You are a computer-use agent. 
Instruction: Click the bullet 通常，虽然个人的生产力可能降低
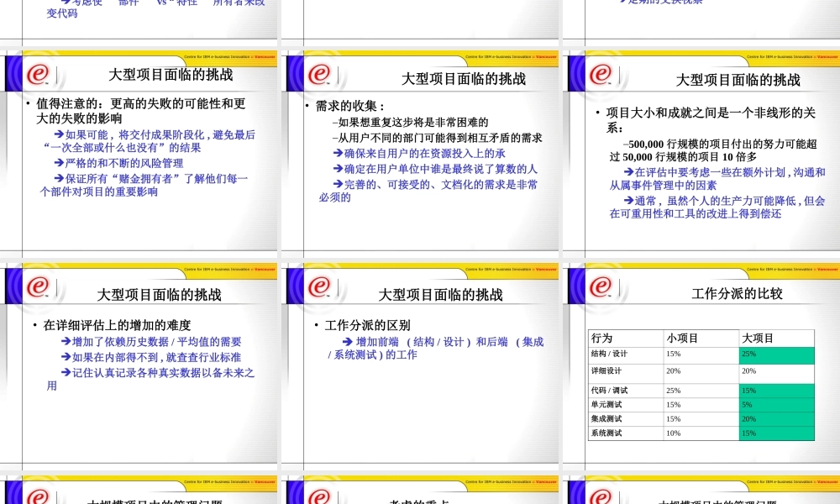click(717, 207)
